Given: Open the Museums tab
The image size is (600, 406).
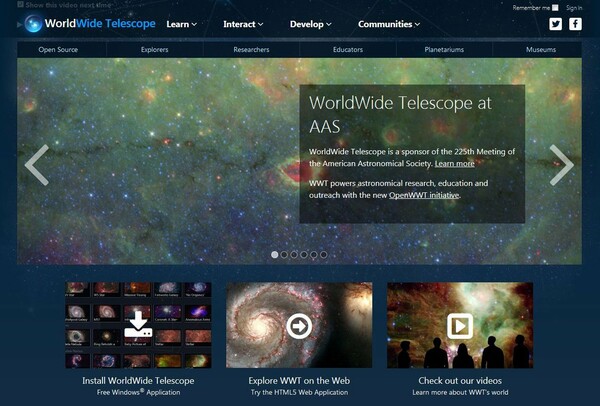Looking at the screenshot, I should tap(541, 50).
